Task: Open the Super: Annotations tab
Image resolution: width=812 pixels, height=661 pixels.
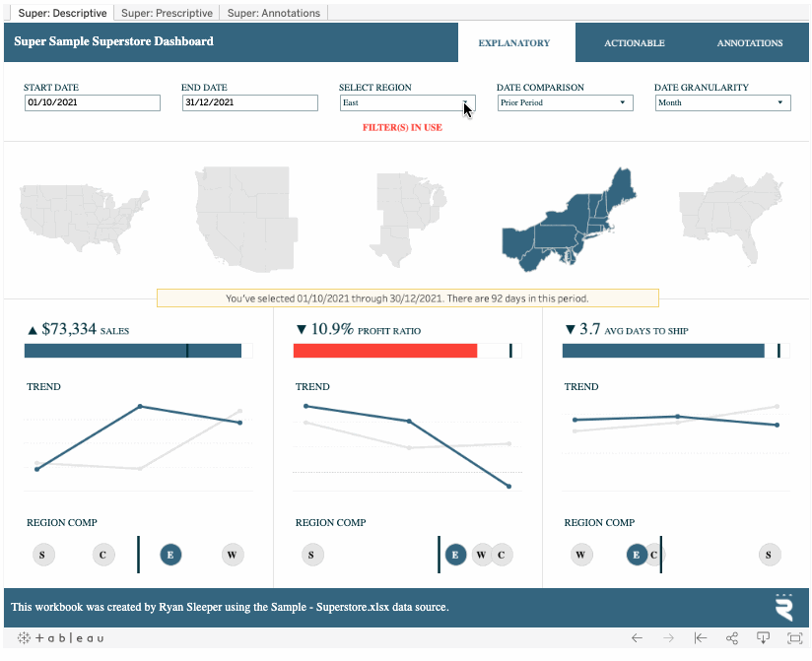Action: (x=274, y=13)
